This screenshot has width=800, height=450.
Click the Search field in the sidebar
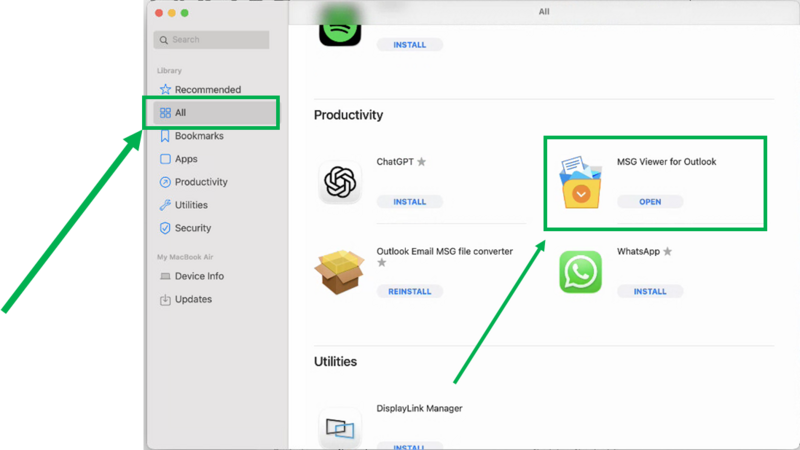[x=211, y=40]
